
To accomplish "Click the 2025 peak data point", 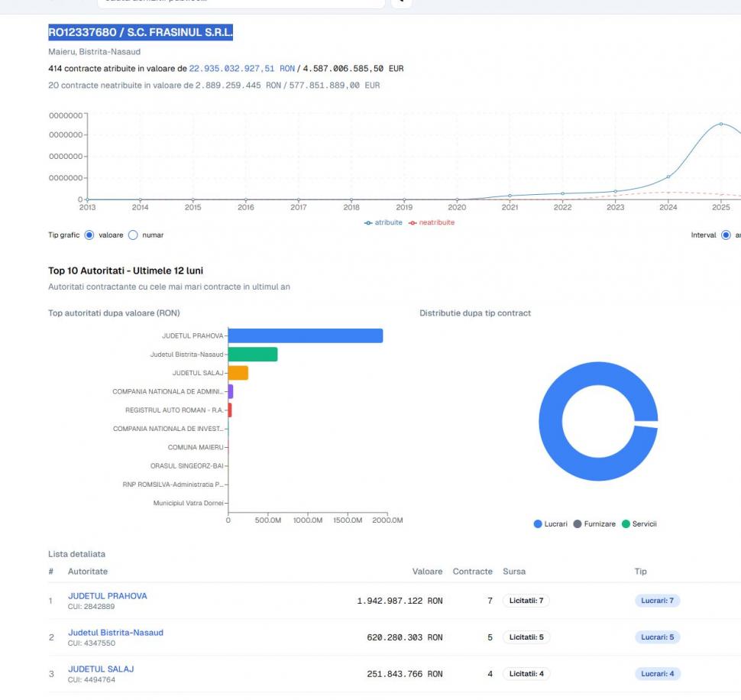I will coord(720,124).
